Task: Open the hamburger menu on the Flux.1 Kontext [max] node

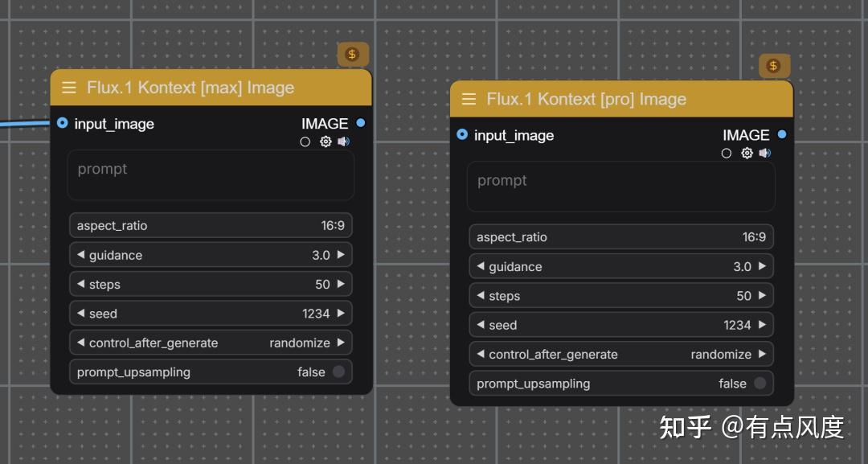Action: (69, 88)
